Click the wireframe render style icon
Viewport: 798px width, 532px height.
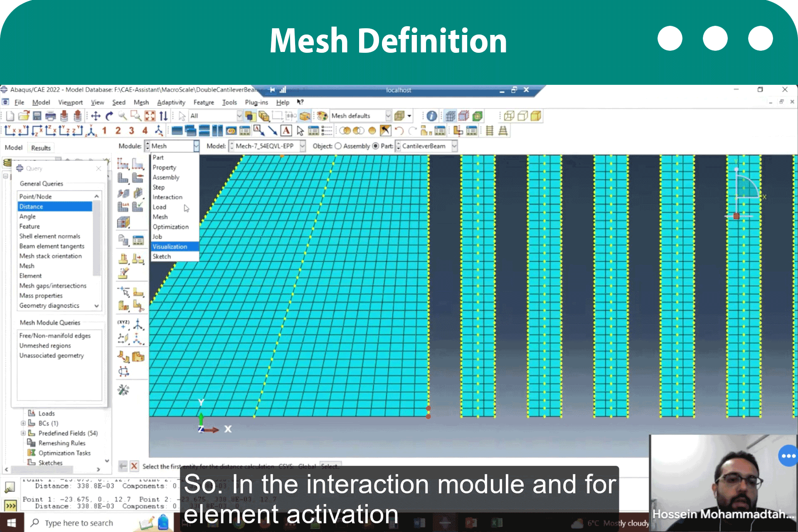(x=509, y=116)
